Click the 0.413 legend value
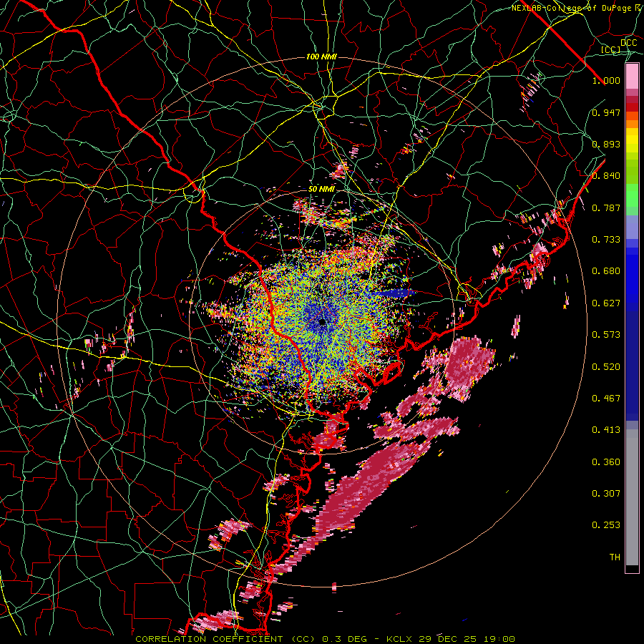Screen dimensions: 644x644 [x=606, y=430]
